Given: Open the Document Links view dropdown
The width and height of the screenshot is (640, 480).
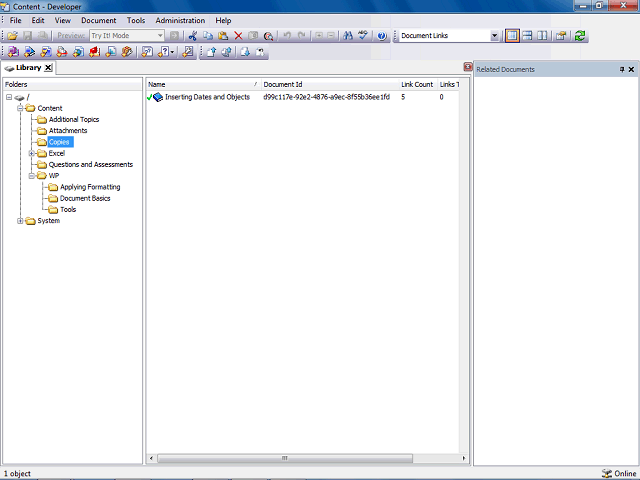Looking at the screenshot, I should tap(494, 36).
